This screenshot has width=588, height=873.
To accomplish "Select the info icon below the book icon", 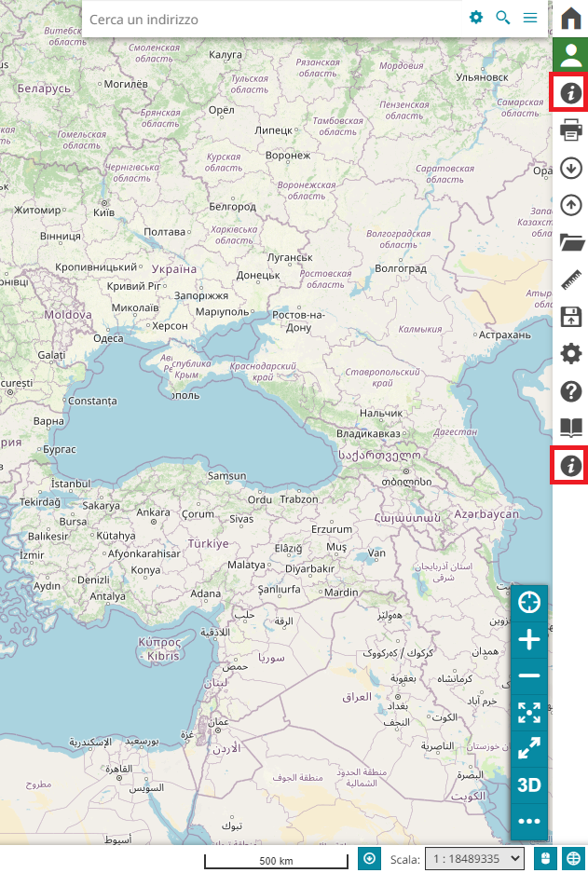I will 570,466.
